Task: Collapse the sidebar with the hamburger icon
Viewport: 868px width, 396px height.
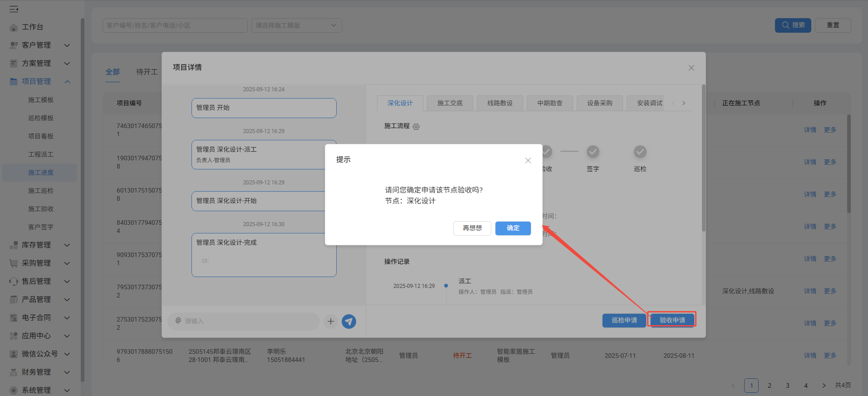Action: click(14, 9)
